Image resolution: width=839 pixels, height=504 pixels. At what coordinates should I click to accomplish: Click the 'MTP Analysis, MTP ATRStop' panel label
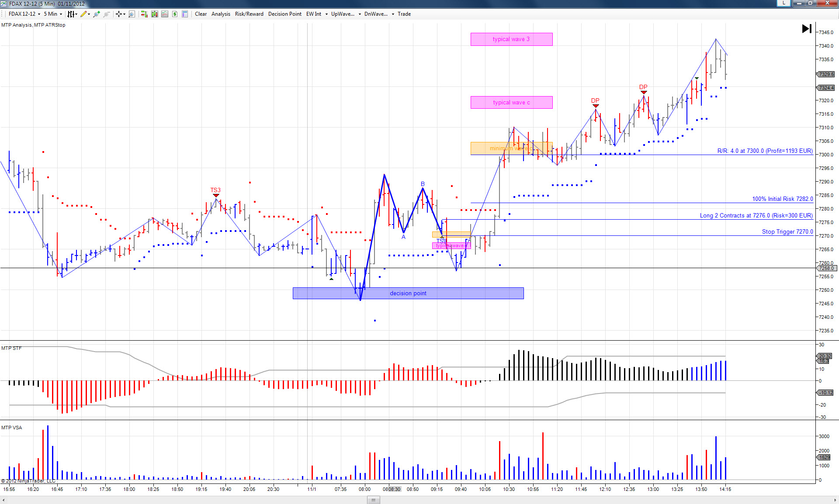tap(33, 25)
